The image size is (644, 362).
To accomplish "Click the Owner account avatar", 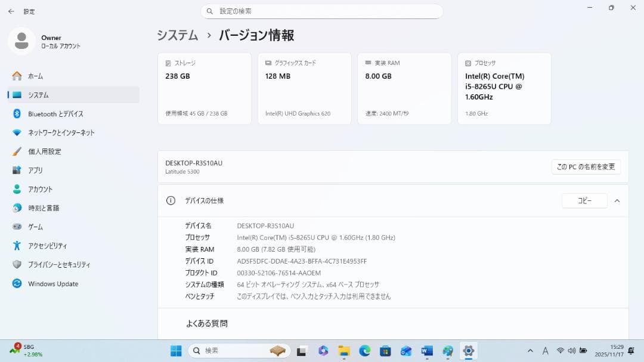I will click(21, 41).
